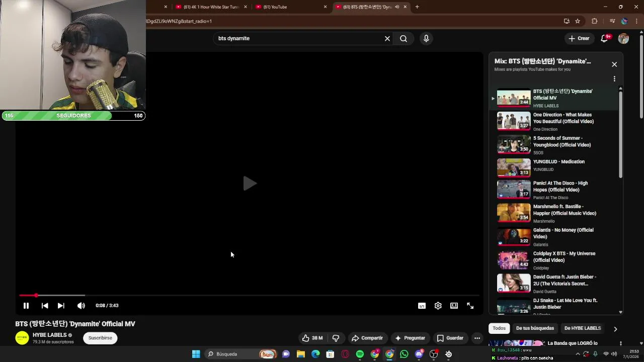Start voice search with microphone
This screenshot has height=362, width=644.
(426, 39)
